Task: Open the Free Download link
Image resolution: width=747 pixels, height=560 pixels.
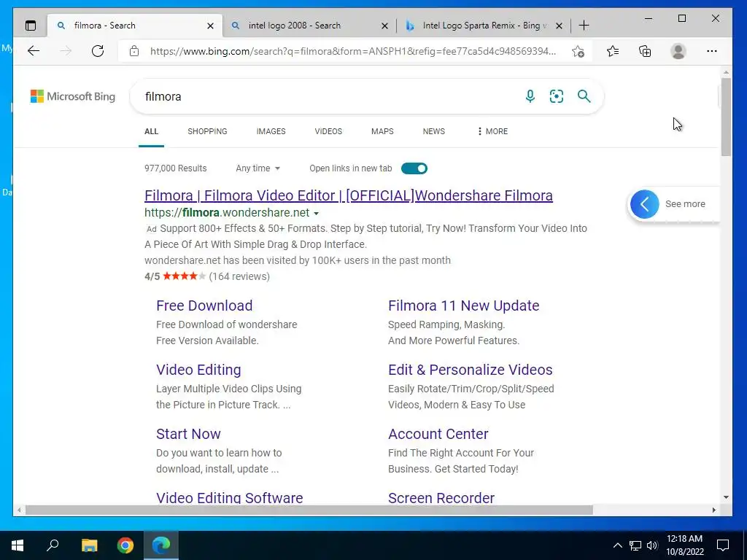Action: (204, 306)
